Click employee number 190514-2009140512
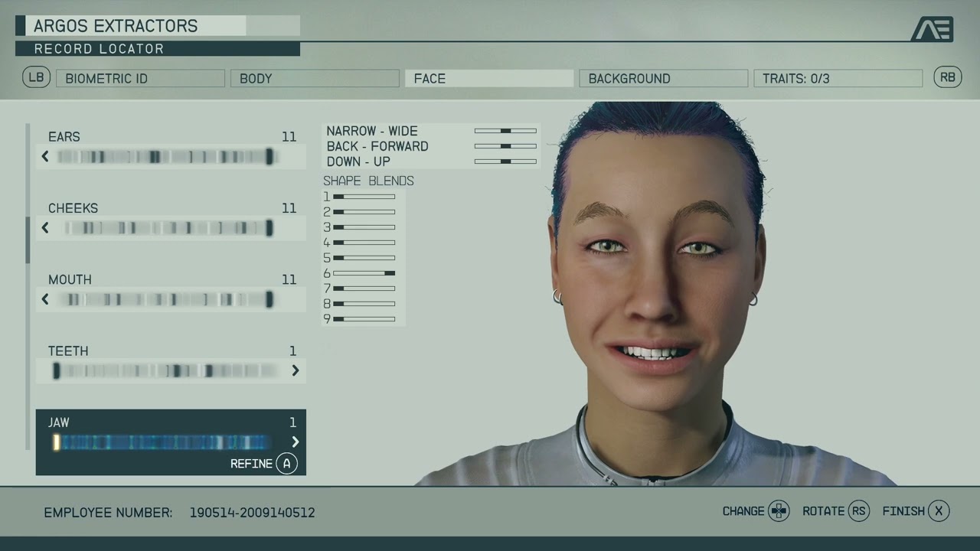Viewport: 980px width, 551px height. (x=253, y=513)
